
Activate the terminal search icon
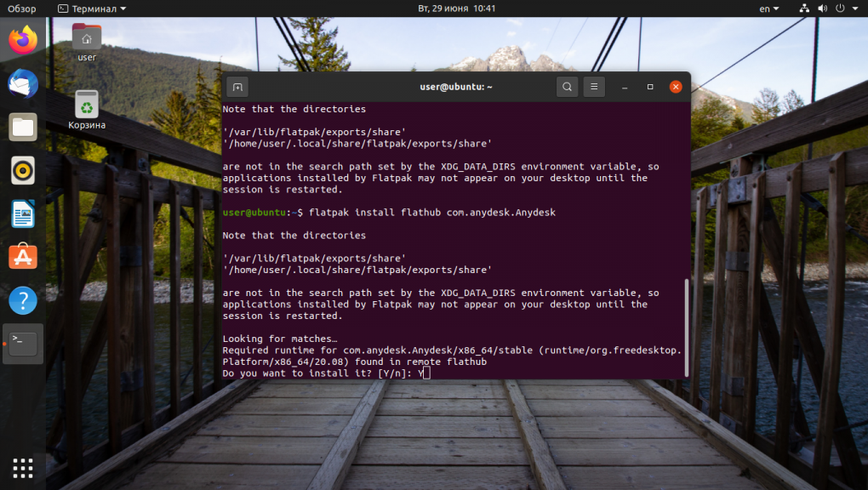click(567, 87)
